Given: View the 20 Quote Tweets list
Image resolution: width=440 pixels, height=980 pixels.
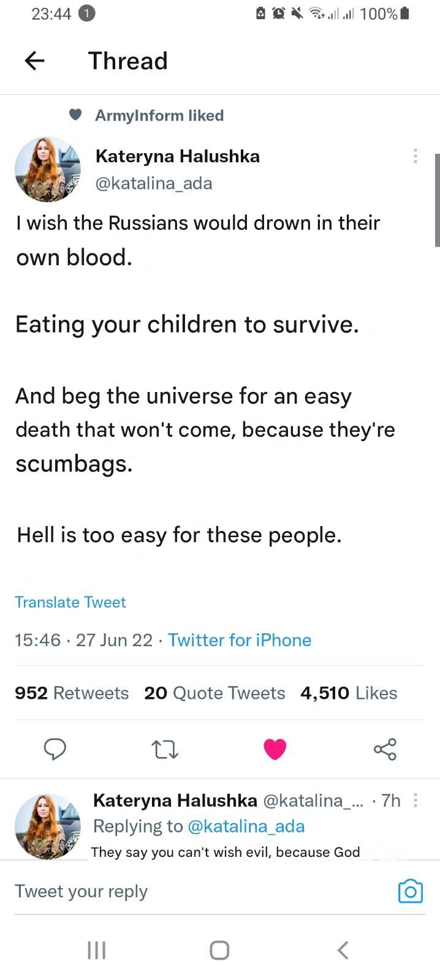Looking at the screenshot, I should coord(214,693).
